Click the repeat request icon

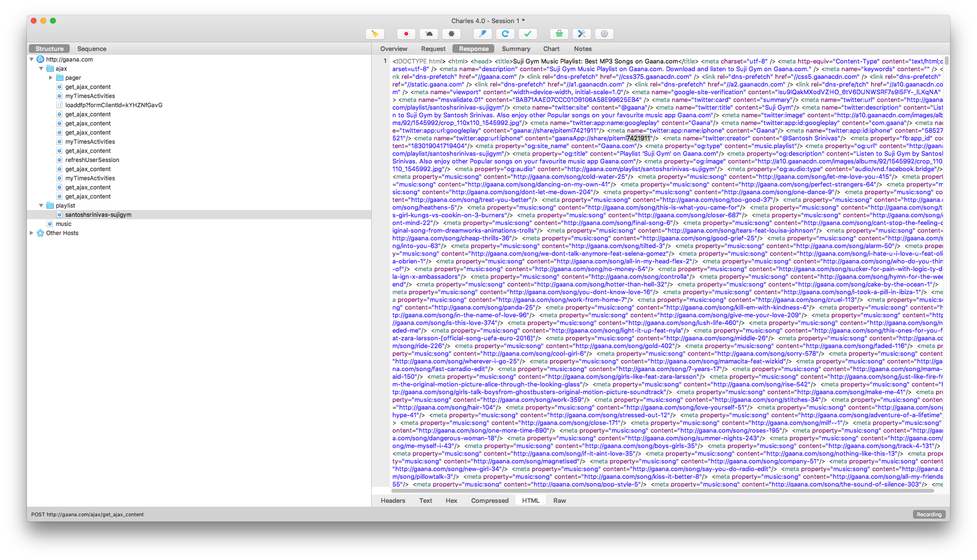click(505, 34)
